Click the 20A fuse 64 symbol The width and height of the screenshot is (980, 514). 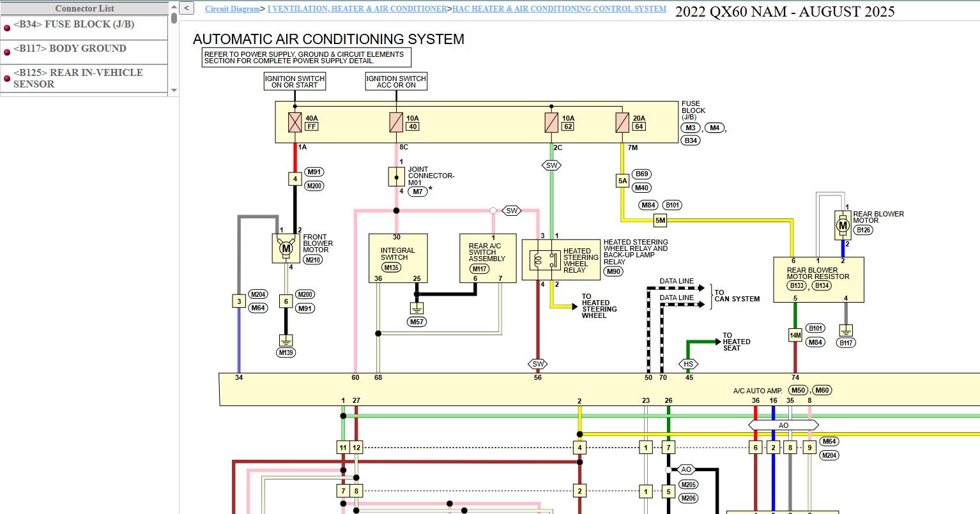(622, 122)
